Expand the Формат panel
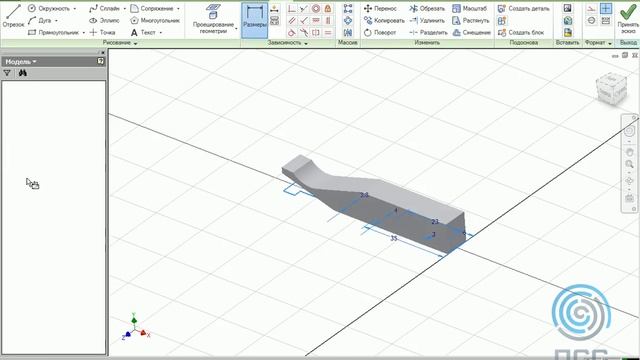This screenshot has height=360, width=640. click(598, 43)
